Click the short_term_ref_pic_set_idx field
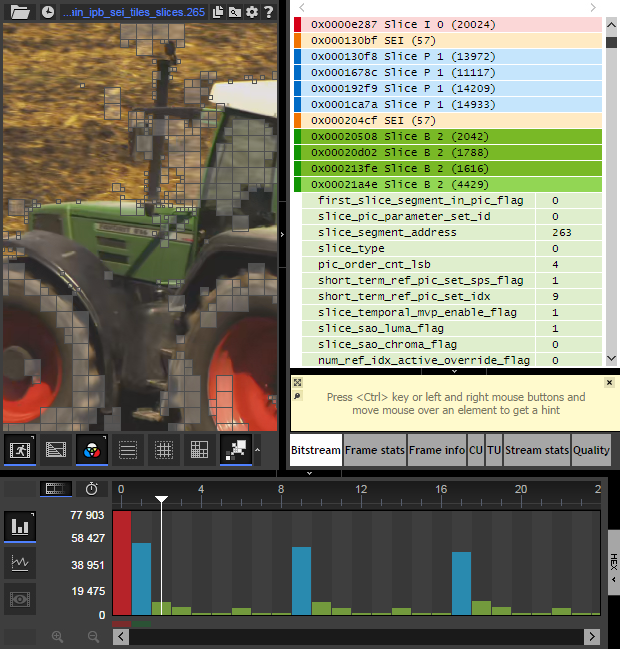This screenshot has width=620, height=649. pos(452,296)
